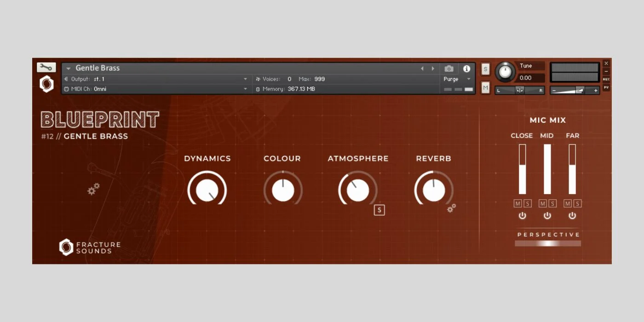Open the gears settings icon left of Dynamics
Viewport: 644px width, 322px height.
click(94, 189)
